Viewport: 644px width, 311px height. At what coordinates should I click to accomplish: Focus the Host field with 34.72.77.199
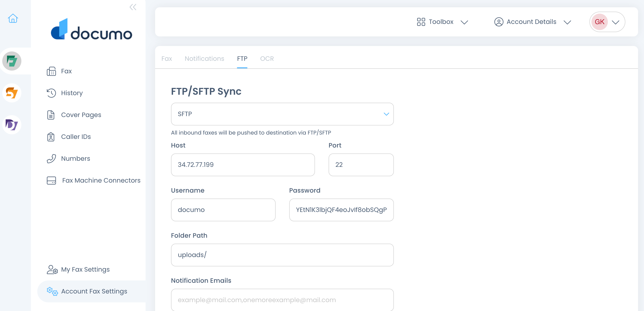[x=243, y=165]
